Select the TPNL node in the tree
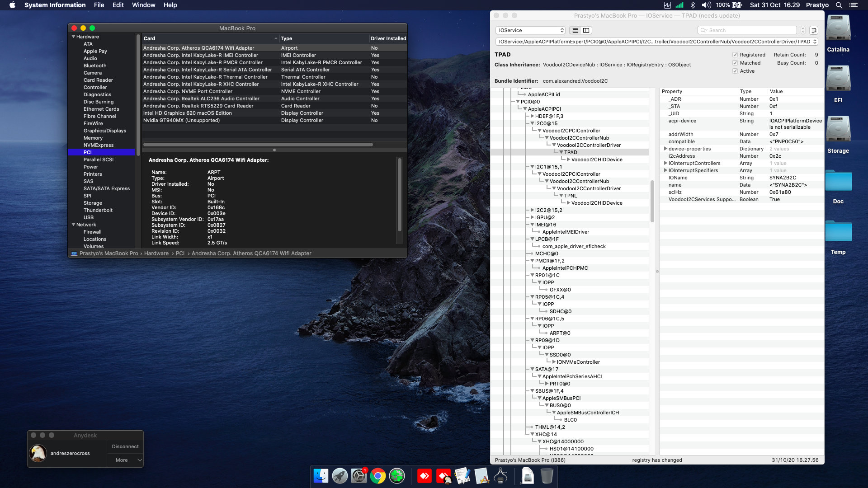868x488 pixels. coord(570,196)
